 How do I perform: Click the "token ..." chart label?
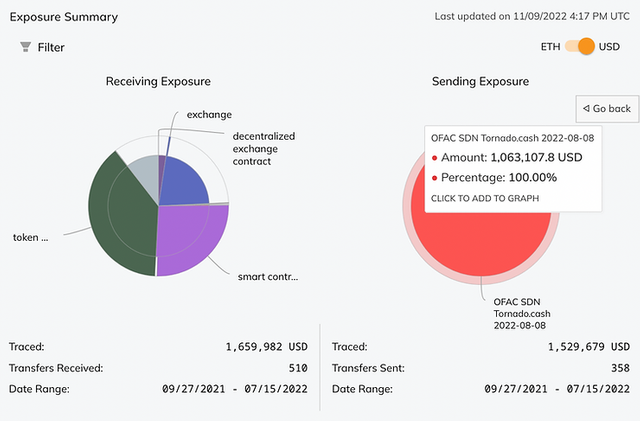pos(31,238)
